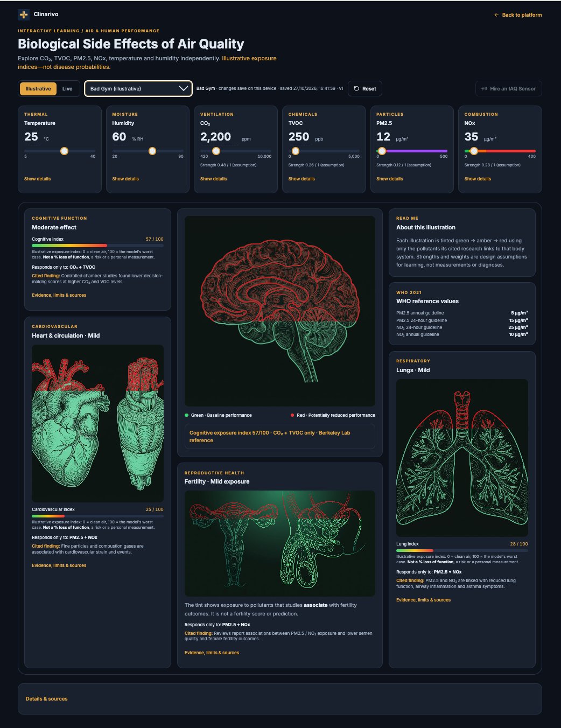Click the 'Heart & circulation · Mild' heading
The width and height of the screenshot is (561, 728).
click(x=66, y=335)
